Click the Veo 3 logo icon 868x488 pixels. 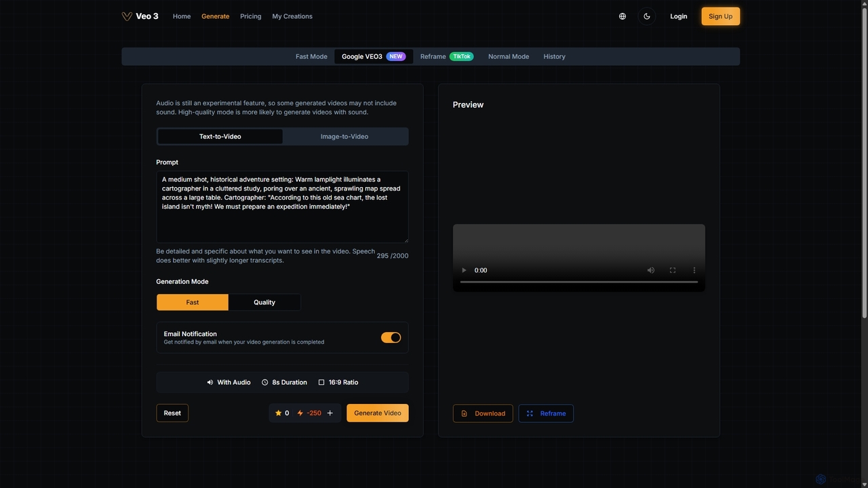coord(127,16)
